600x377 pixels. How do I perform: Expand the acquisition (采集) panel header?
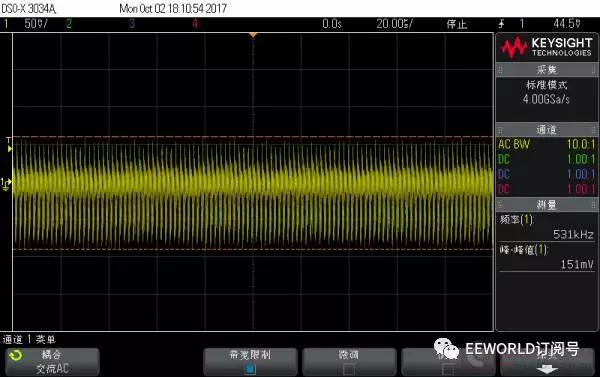point(547,70)
